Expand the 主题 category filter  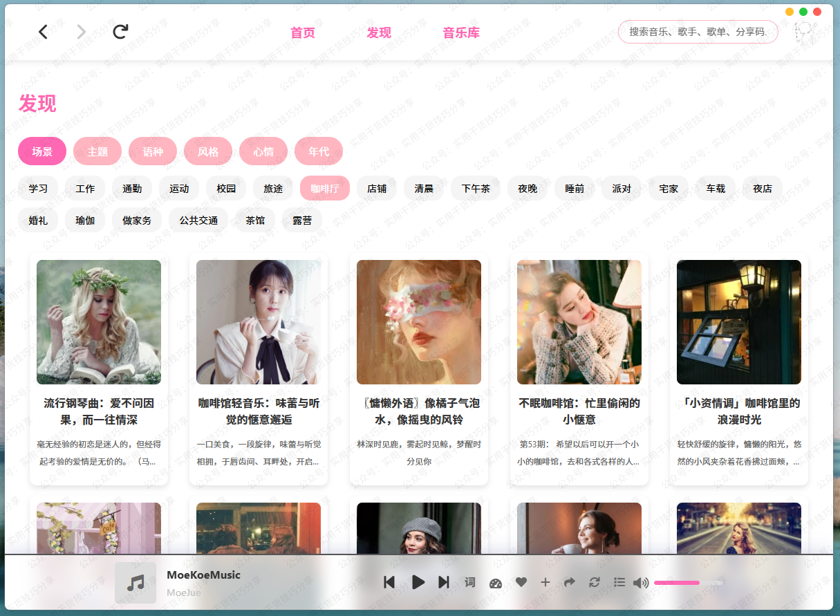97,151
